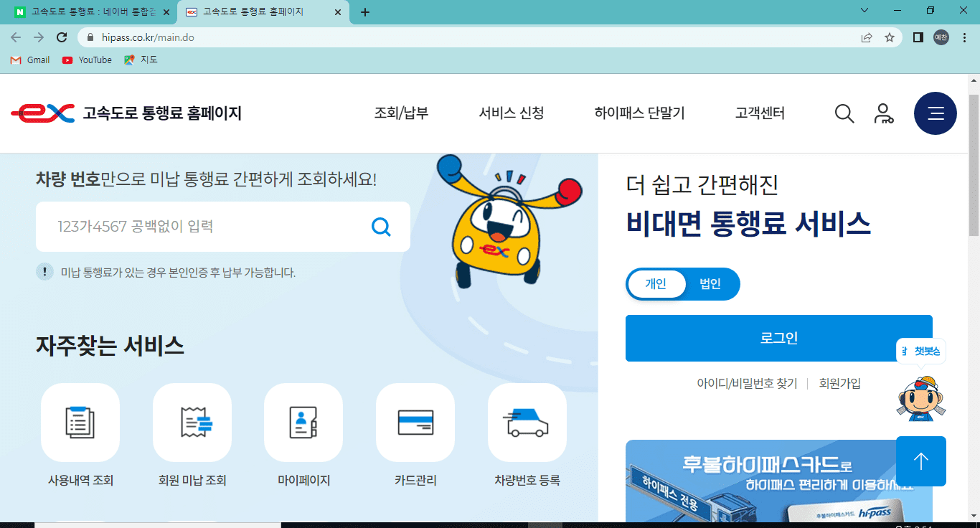
Task: Open a new browser tab
Action: click(x=365, y=12)
